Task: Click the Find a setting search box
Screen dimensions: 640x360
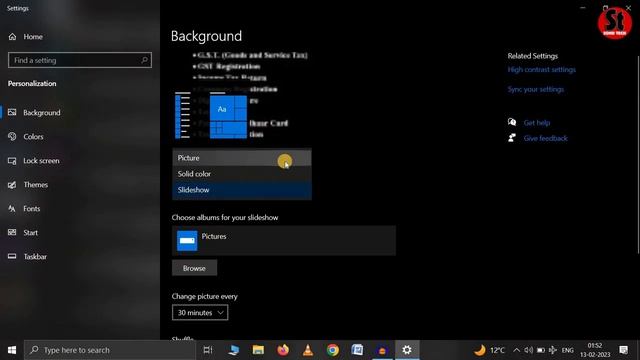Action: pos(80,60)
